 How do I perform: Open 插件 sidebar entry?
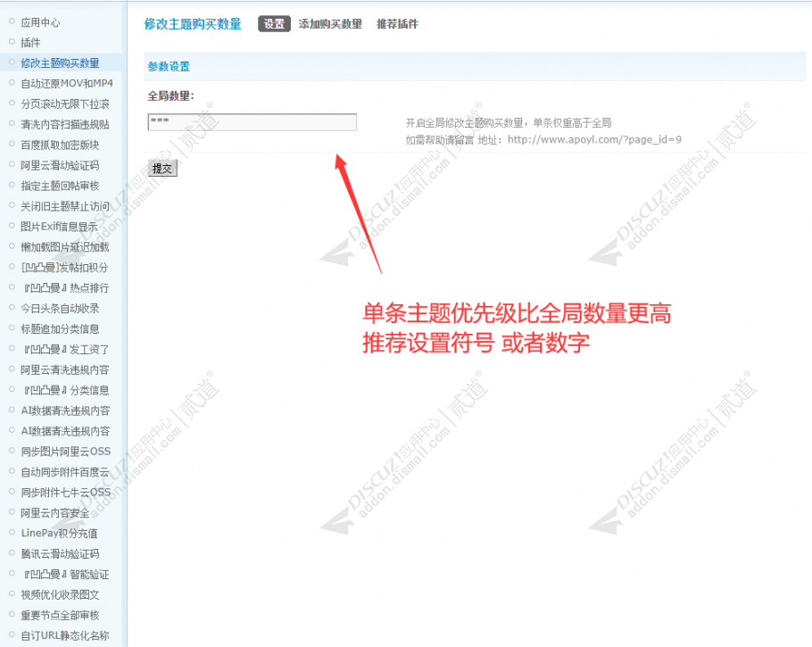pyautogui.click(x=30, y=43)
